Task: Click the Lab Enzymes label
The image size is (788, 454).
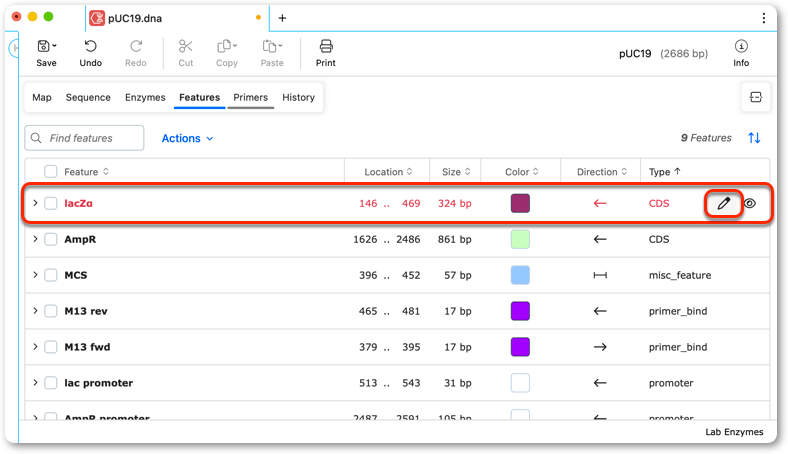Action: pyautogui.click(x=734, y=432)
